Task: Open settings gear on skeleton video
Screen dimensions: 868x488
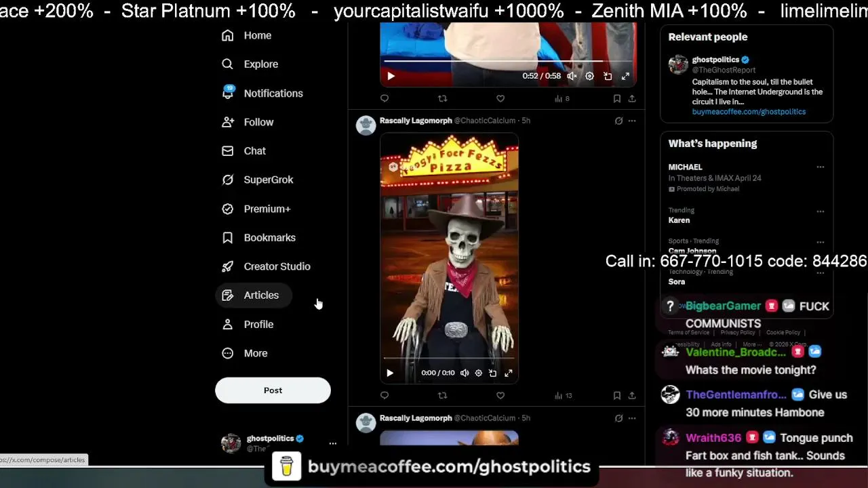Action: tap(478, 373)
